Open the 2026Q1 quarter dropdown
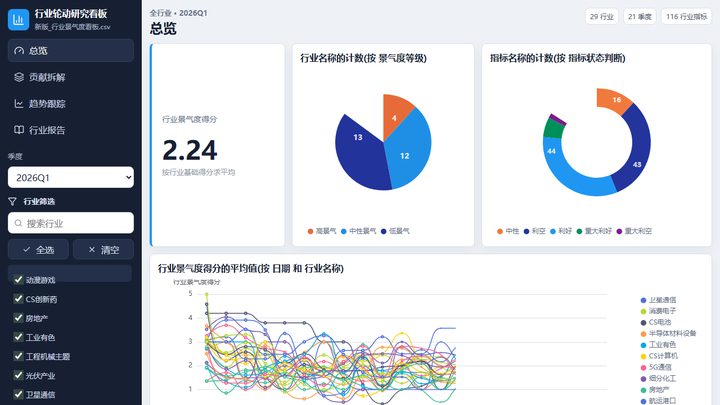This screenshot has height=405, width=720. [71, 177]
